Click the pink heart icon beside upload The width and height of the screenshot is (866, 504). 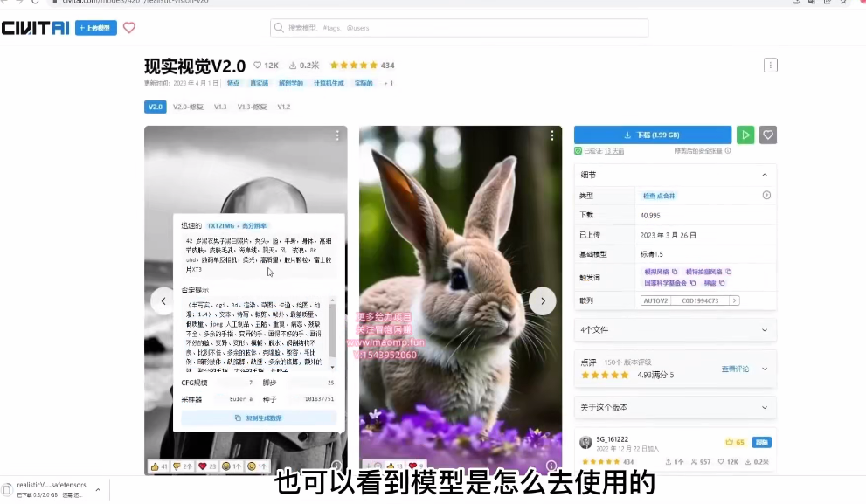point(129,28)
